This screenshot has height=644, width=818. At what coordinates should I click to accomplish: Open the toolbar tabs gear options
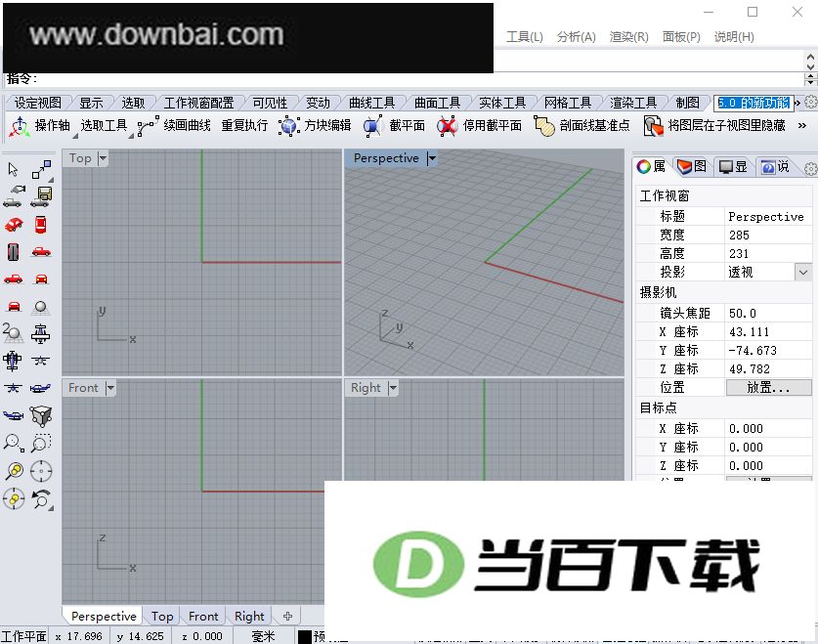(x=810, y=103)
